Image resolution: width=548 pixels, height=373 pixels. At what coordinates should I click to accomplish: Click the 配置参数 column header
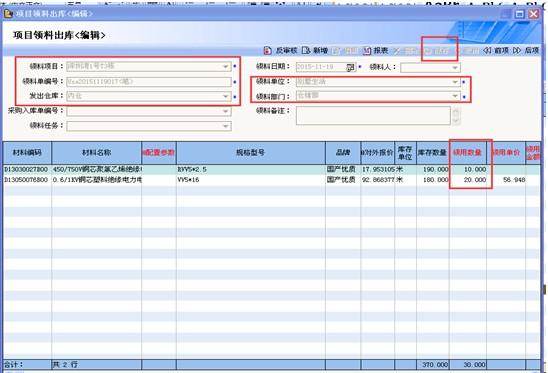[159, 153]
